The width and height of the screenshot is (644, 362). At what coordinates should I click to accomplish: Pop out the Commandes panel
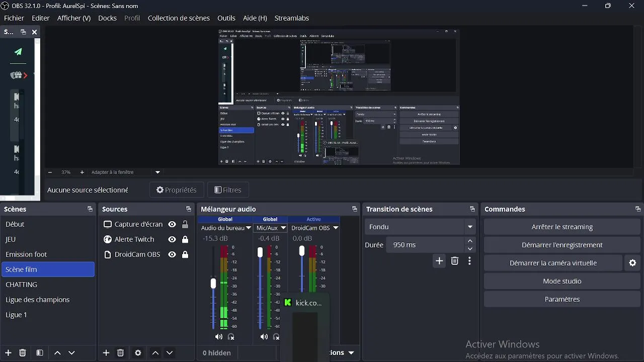638,209
